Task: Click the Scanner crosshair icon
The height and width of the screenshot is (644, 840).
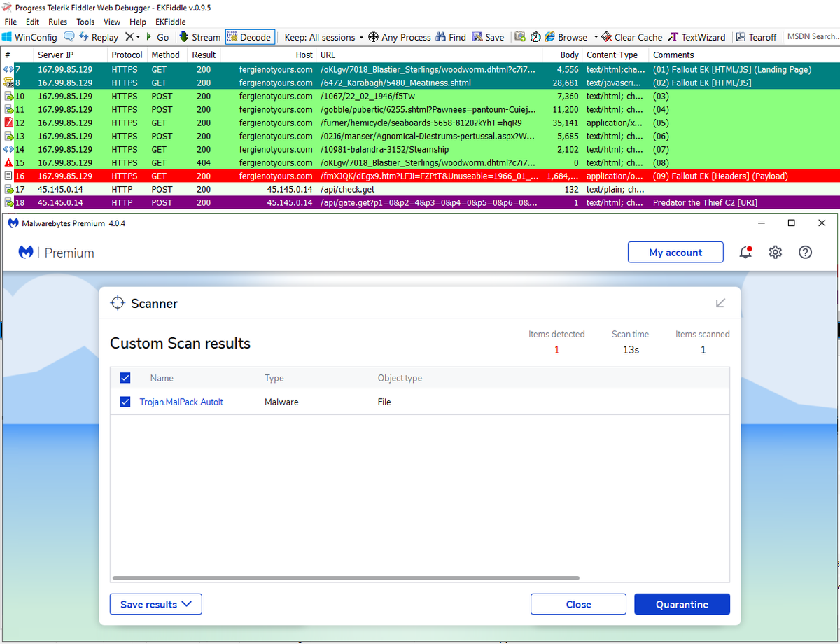Action: [x=118, y=303]
